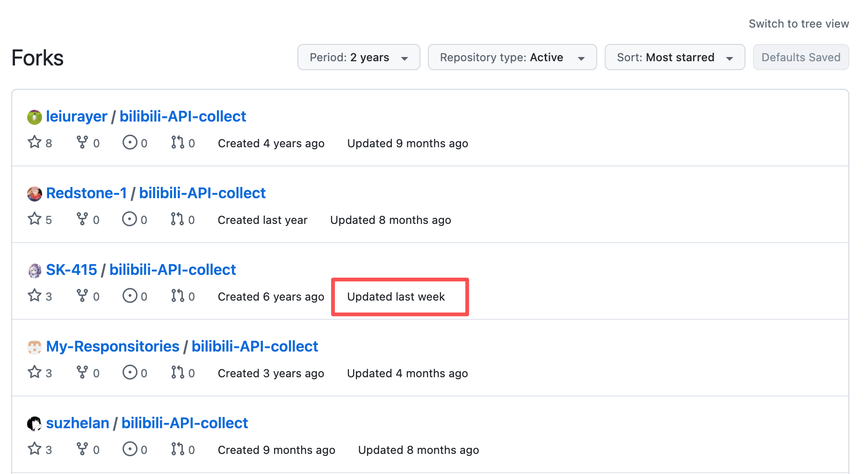Viewport: 868px width, 474px height.
Task: Expand the Repository type: Active dropdown
Action: 512,57
